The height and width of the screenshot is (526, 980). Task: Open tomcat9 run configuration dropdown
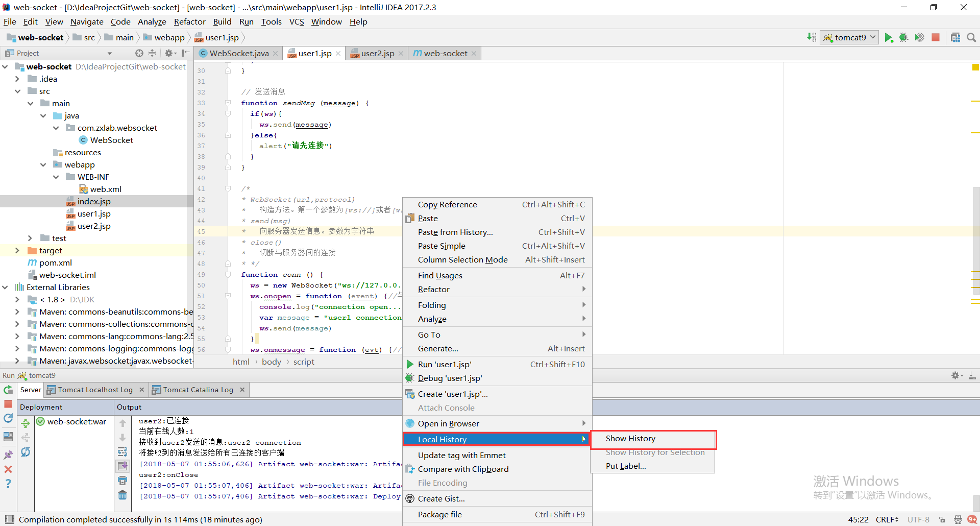(849, 37)
